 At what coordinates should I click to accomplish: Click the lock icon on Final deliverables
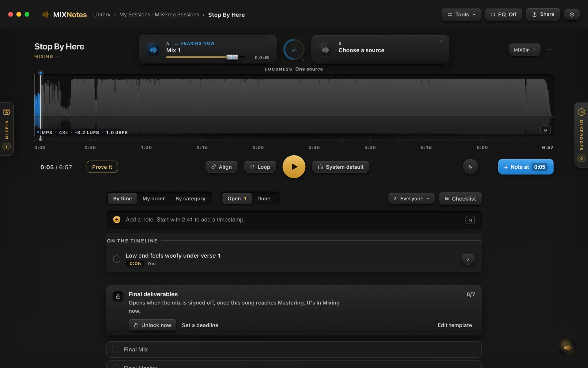[118, 297]
